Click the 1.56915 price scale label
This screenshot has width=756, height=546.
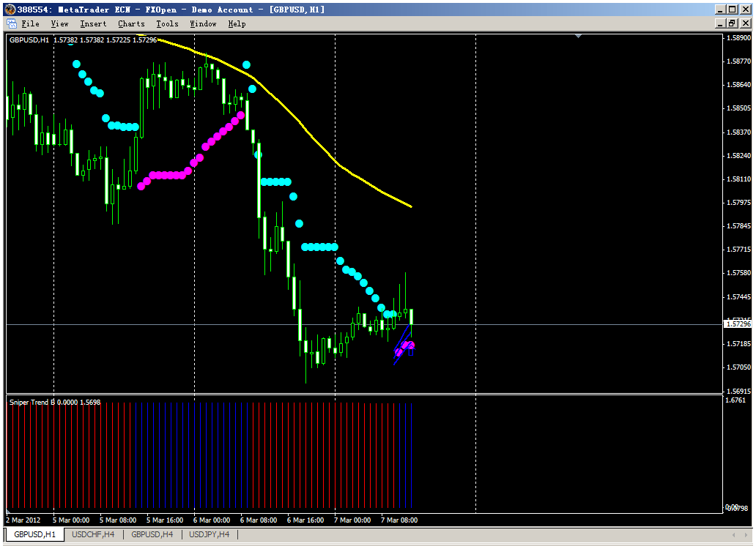(x=738, y=392)
